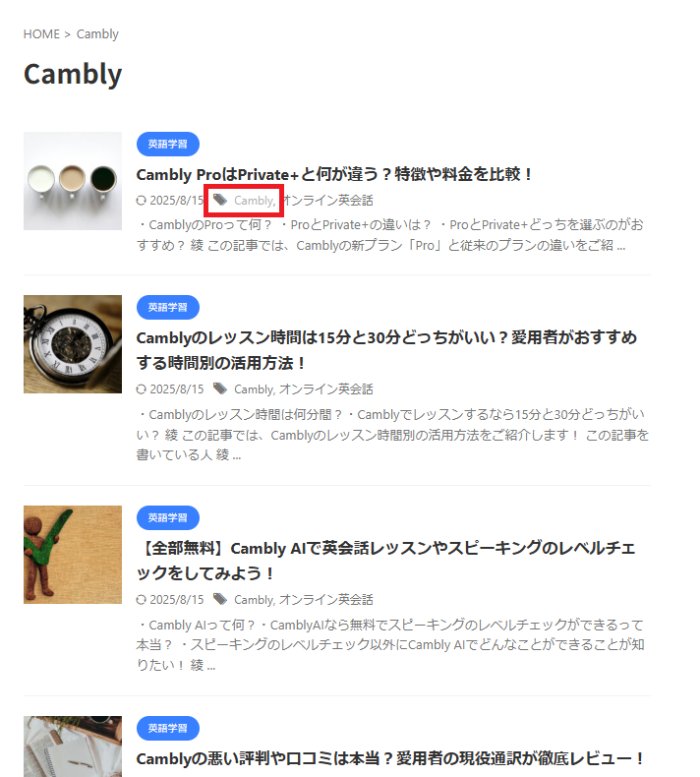700x777 pixels.
Task: Click 英語学習 badge above lesson time article
Action: [x=168, y=308]
